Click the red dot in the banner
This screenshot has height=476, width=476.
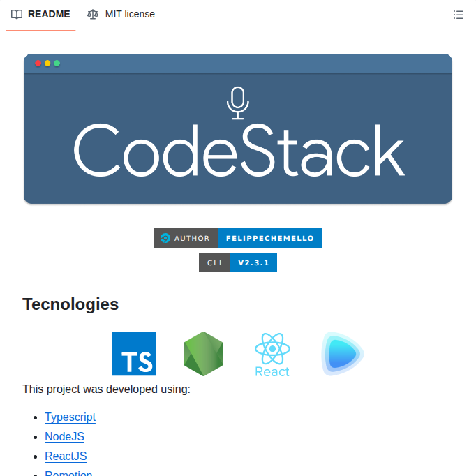coord(38,64)
